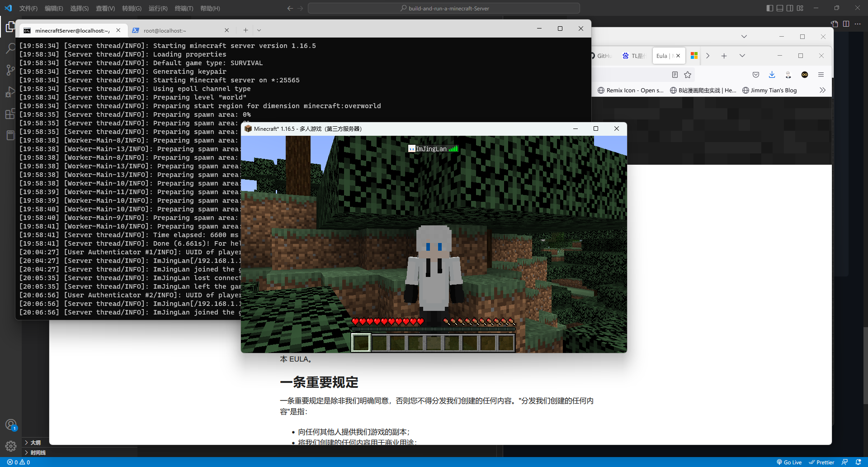Switch to the TL是 Baidu browser tab

(x=634, y=56)
